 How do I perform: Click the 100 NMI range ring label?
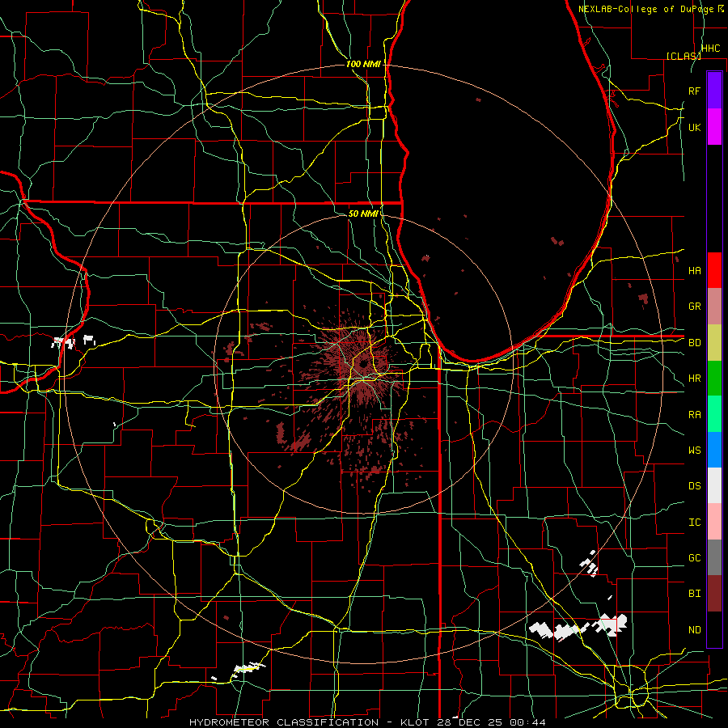pos(363,64)
